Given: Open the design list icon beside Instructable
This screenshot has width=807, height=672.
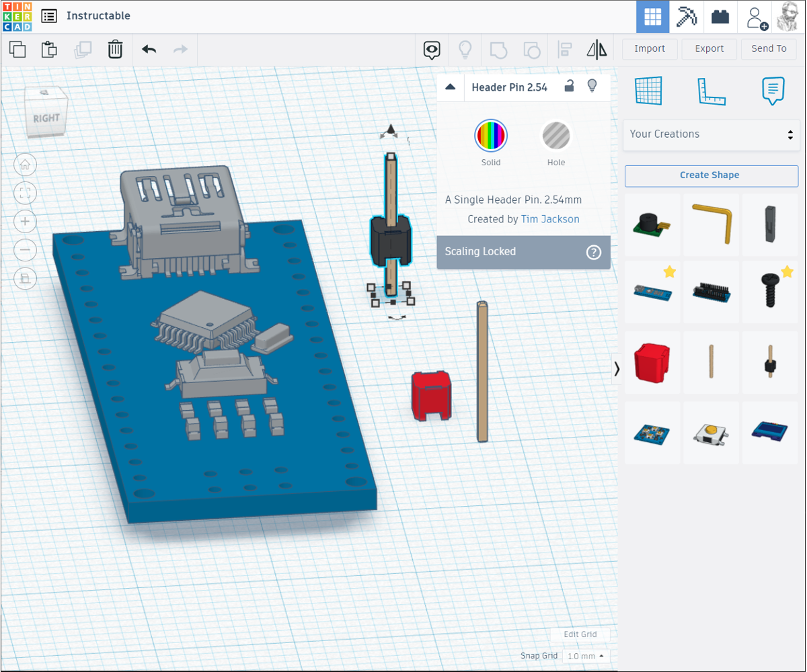Looking at the screenshot, I should (49, 16).
